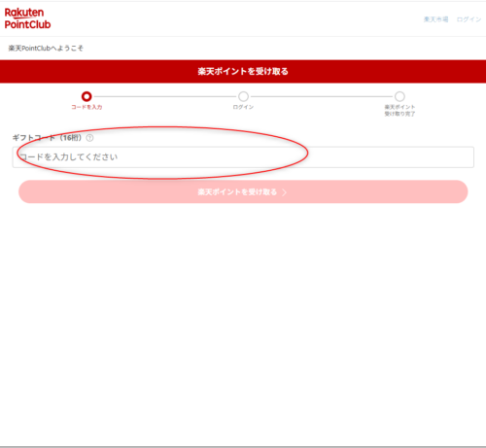Click the ログイン step label under progress bar
This screenshot has width=486, height=448.
pyautogui.click(x=243, y=107)
